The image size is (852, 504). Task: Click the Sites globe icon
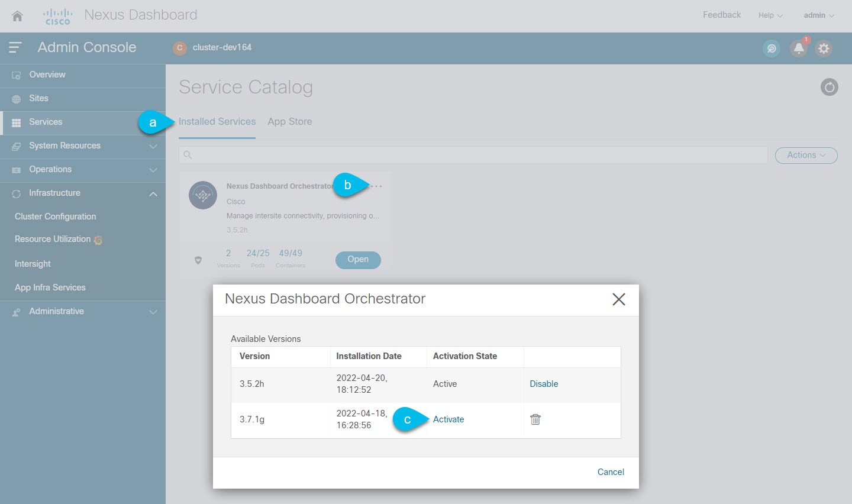coord(17,99)
